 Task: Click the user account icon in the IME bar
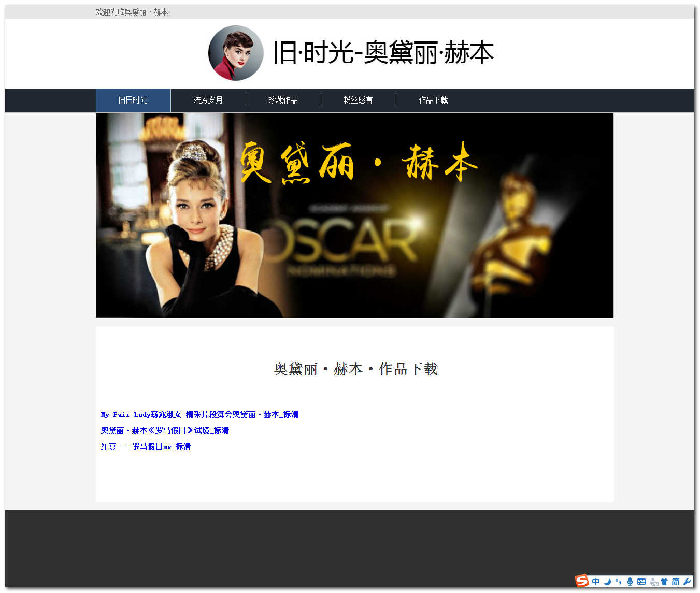coord(654,582)
